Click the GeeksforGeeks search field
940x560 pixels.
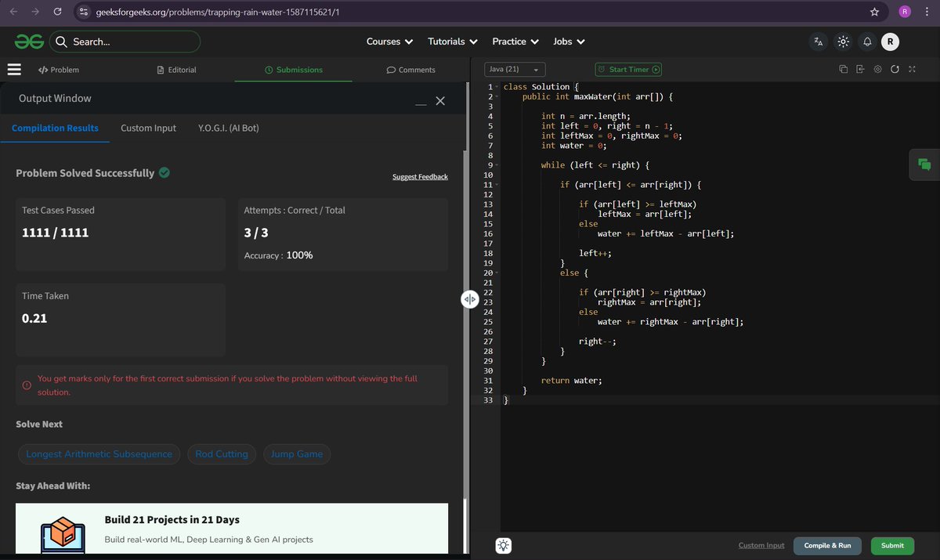(x=125, y=42)
